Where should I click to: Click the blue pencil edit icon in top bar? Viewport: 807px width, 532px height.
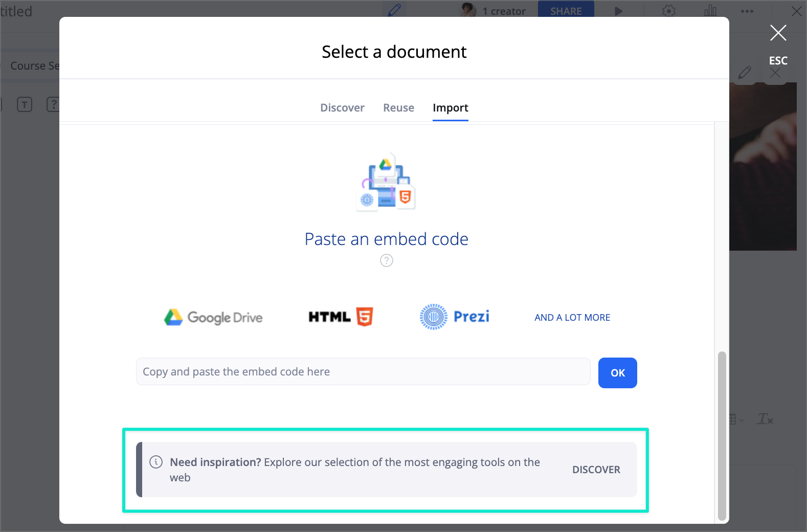pyautogui.click(x=394, y=10)
